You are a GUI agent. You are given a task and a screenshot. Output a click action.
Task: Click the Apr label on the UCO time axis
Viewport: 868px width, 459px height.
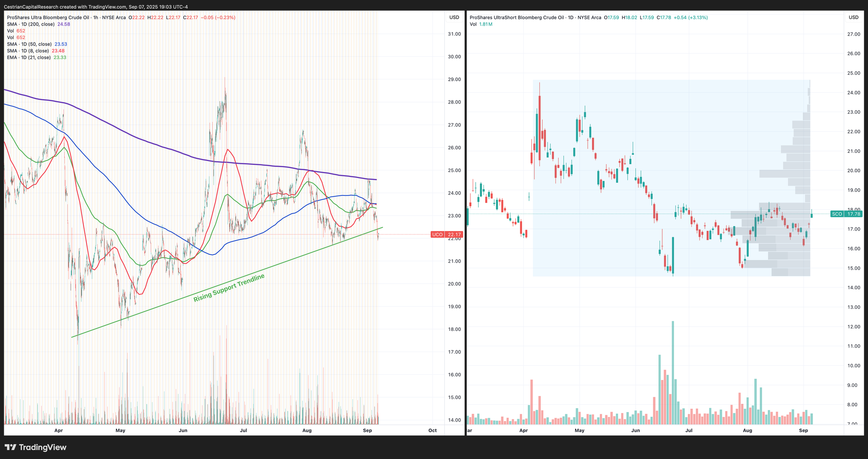click(59, 430)
